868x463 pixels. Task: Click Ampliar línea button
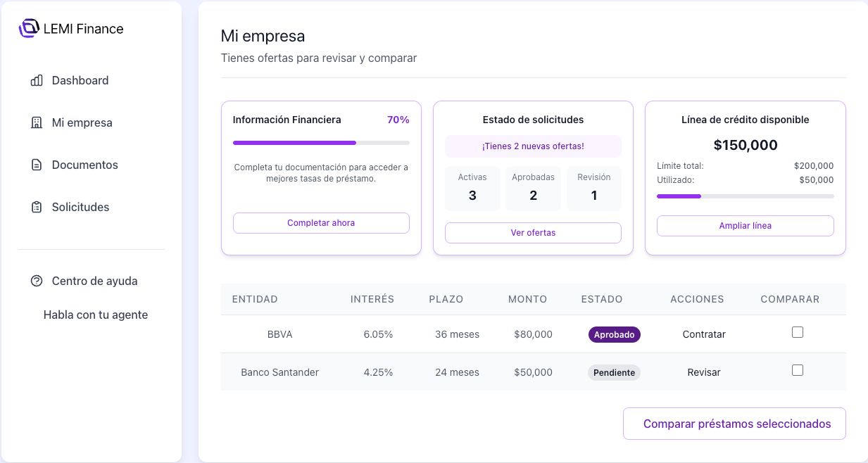point(745,226)
